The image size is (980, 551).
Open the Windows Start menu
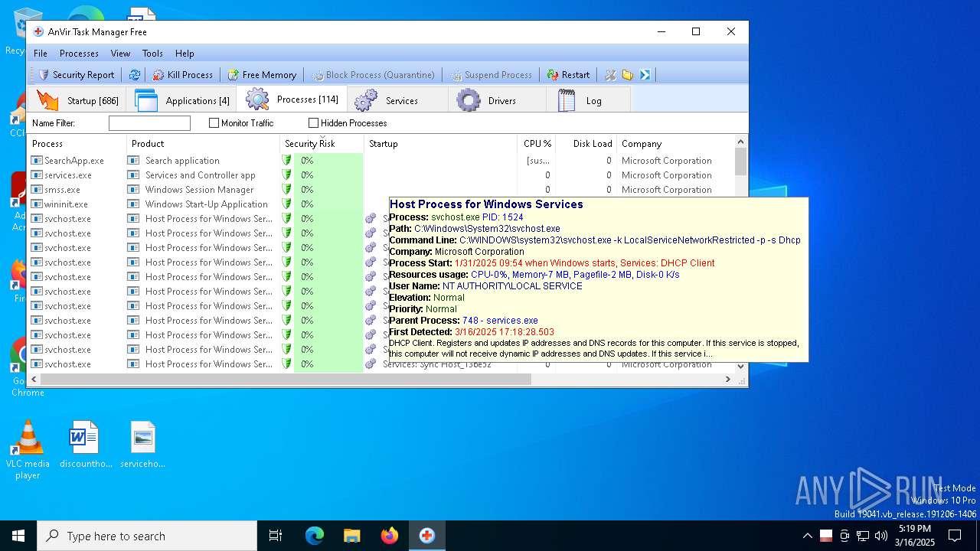tap(18, 536)
